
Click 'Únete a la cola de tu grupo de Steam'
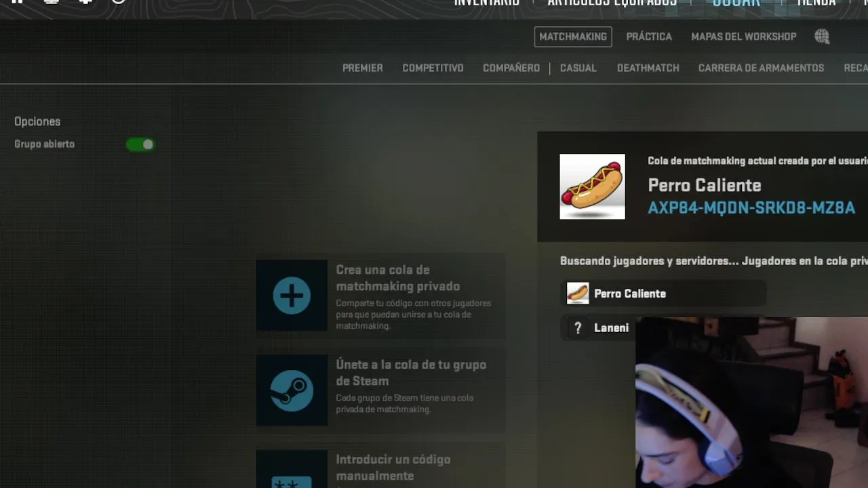411,373
